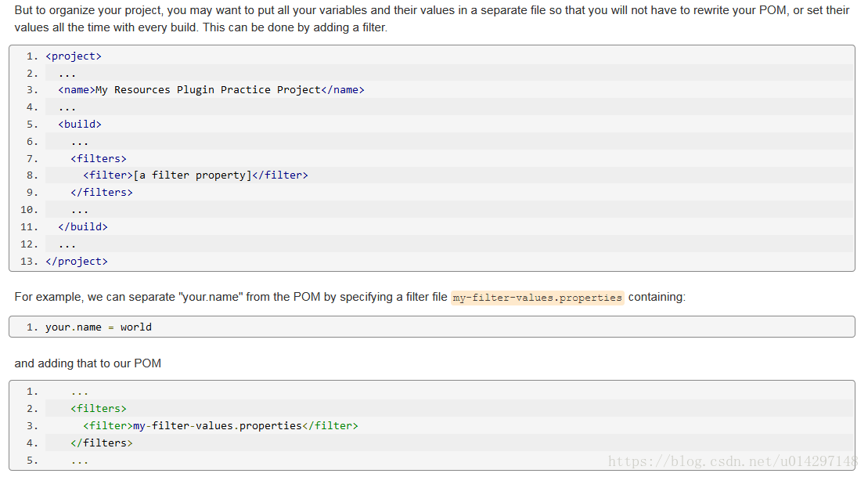Viewport: 868px width, 477px height.
Task: Click the "My Resources Plugin Practice Project" name line
Action: pyautogui.click(x=211, y=90)
